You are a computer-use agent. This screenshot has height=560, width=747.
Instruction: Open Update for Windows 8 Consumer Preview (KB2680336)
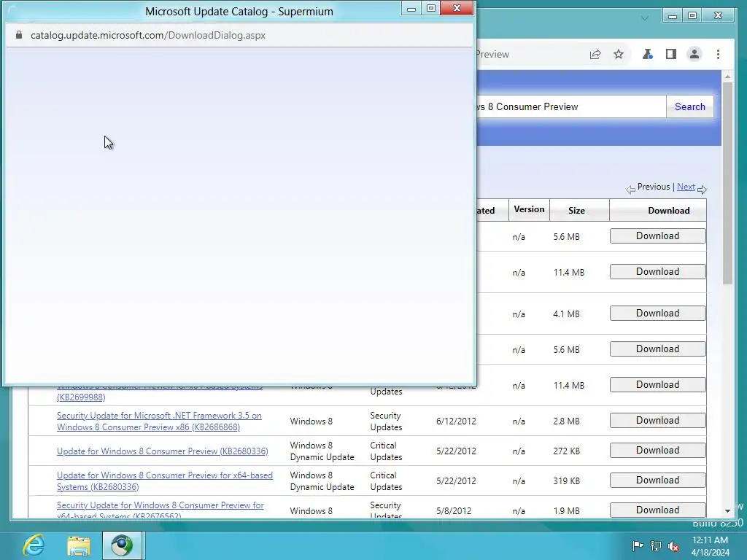[162, 451]
